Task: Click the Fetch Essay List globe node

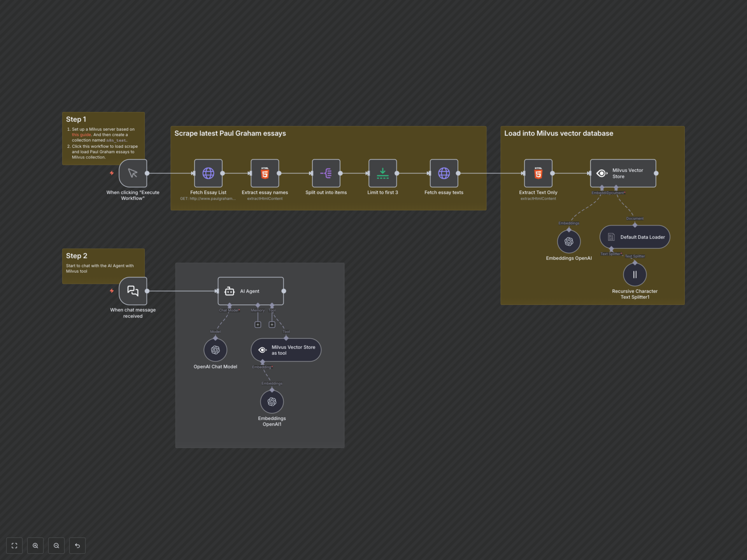Action: [x=208, y=173]
